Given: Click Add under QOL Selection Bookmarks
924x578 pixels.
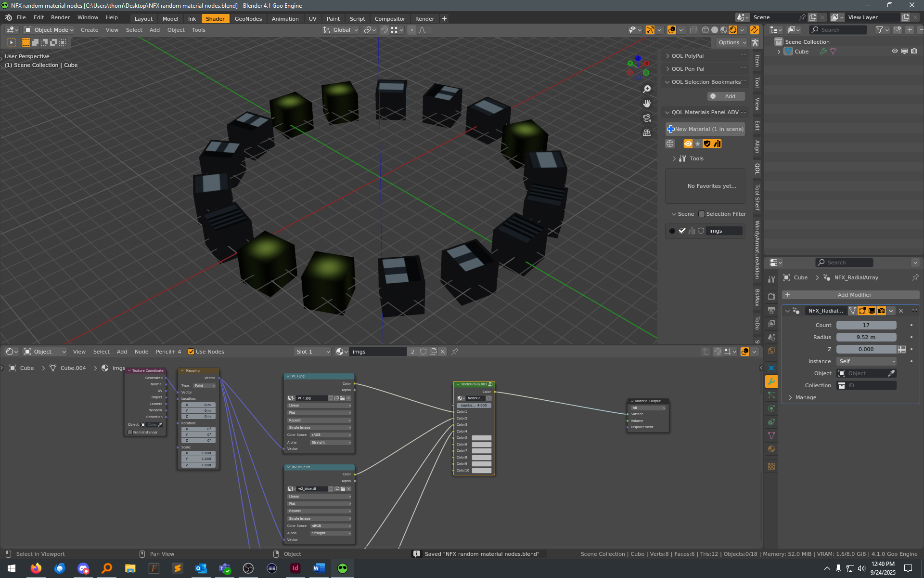Looking at the screenshot, I should pyautogui.click(x=726, y=96).
